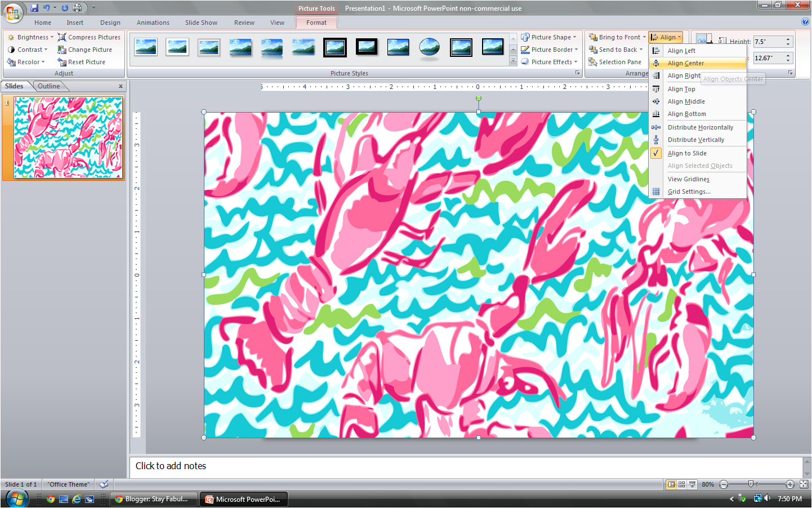Expand the Picture Effects dropdown
The width and height of the screenshot is (812, 508).
click(x=550, y=62)
